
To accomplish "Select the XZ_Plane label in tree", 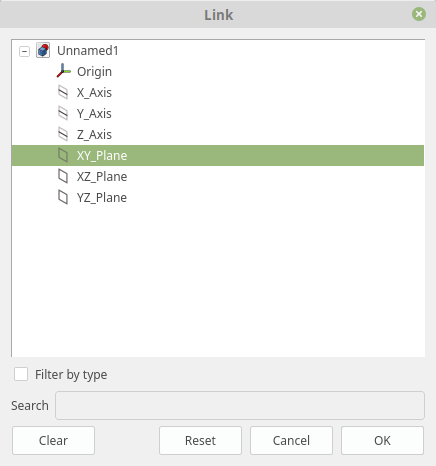I will point(102,177).
